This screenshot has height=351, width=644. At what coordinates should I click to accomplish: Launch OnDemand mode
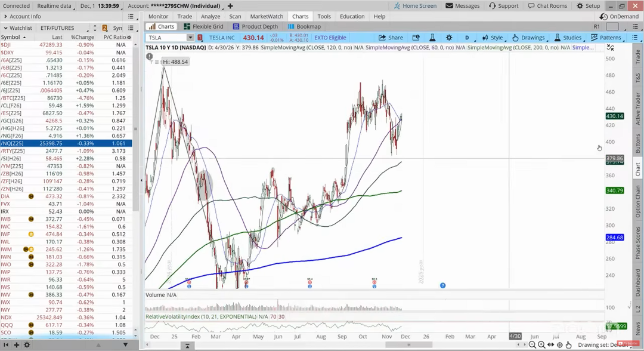(x=619, y=17)
